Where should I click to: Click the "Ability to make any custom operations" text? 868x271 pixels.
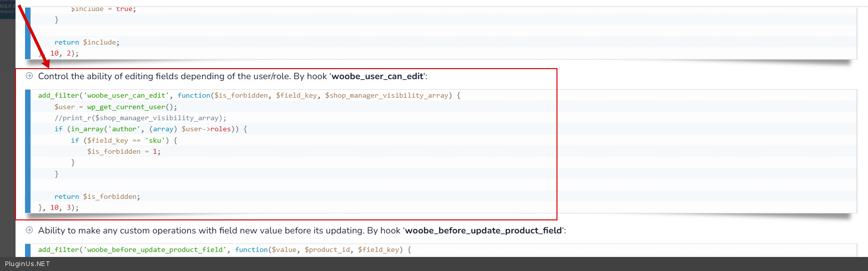click(150, 230)
